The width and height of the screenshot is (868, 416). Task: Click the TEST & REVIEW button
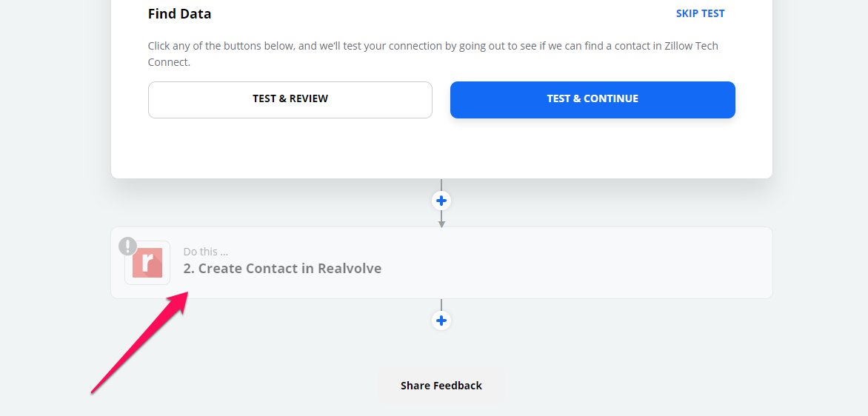[290, 100]
